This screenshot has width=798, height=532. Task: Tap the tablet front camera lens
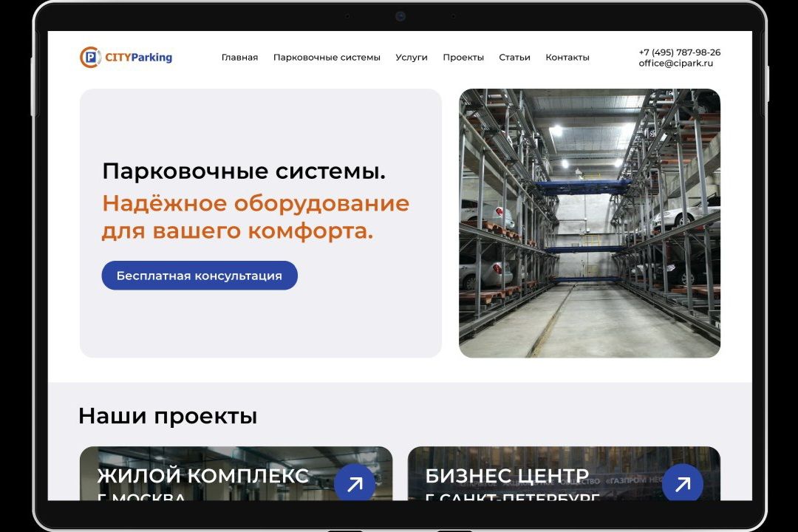pyautogui.click(x=400, y=16)
